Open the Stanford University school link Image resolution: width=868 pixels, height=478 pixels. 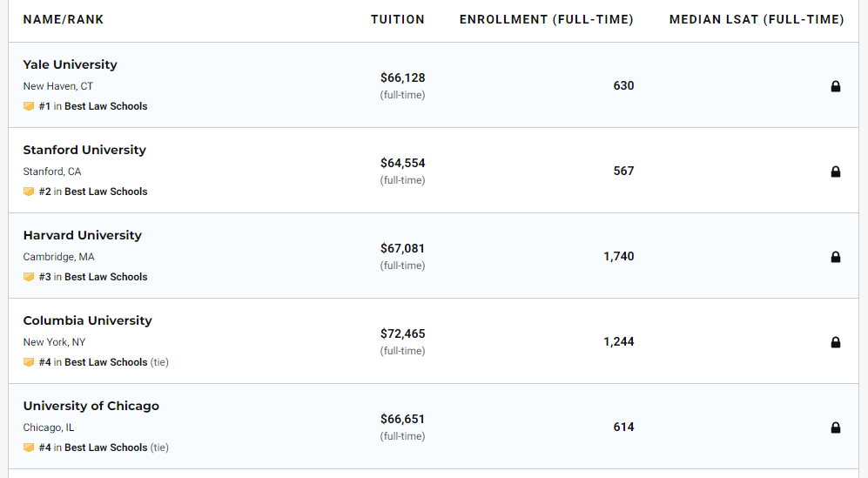tap(84, 150)
